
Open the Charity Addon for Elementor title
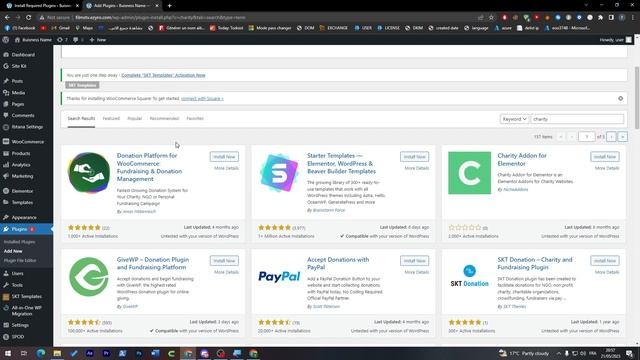522,160
